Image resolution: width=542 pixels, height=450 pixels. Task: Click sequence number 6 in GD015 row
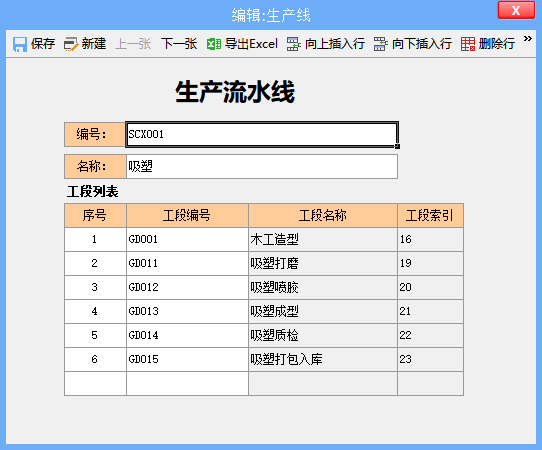(95, 359)
